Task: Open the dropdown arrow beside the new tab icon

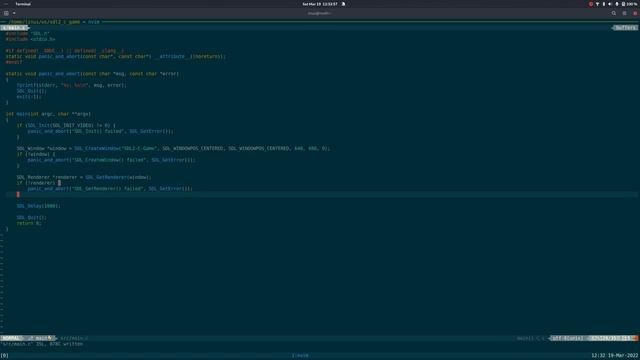Action: pyautogui.click(x=14, y=13)
